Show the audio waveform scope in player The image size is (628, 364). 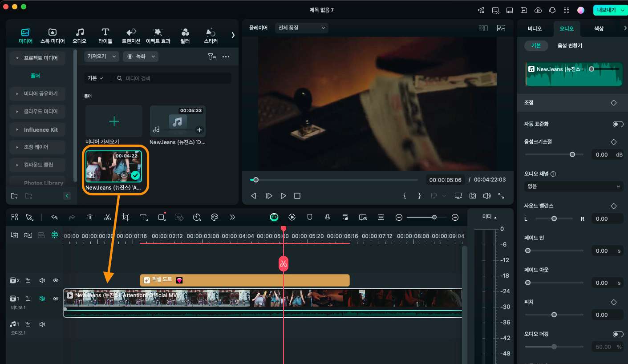(x=501, y=28)
